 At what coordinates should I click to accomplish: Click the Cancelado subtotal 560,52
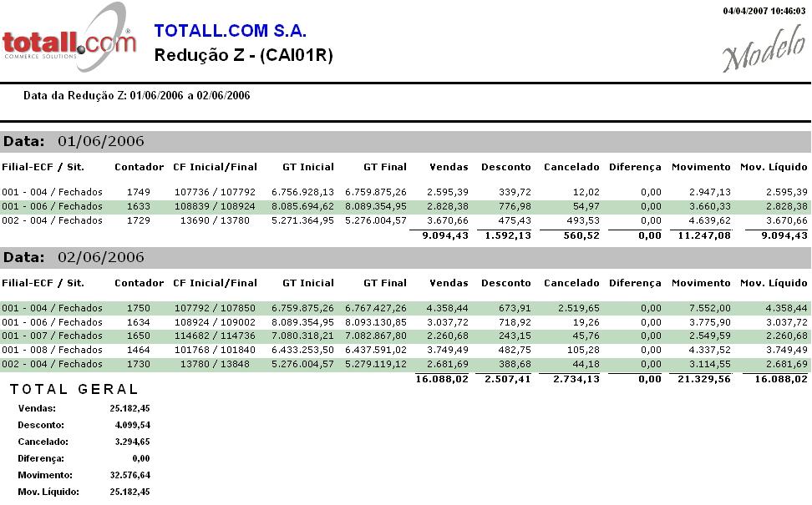tap(581, 235)
